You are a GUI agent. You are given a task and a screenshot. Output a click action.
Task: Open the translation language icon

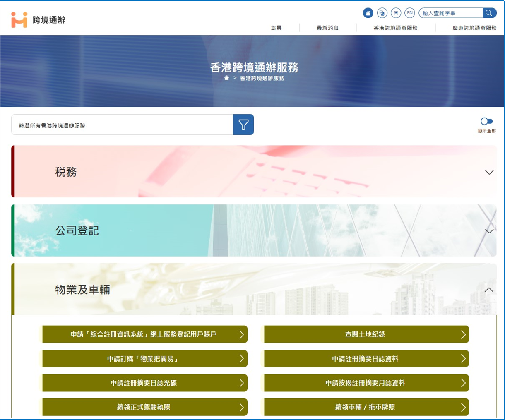pyautogui.click(x=382, y=13)
